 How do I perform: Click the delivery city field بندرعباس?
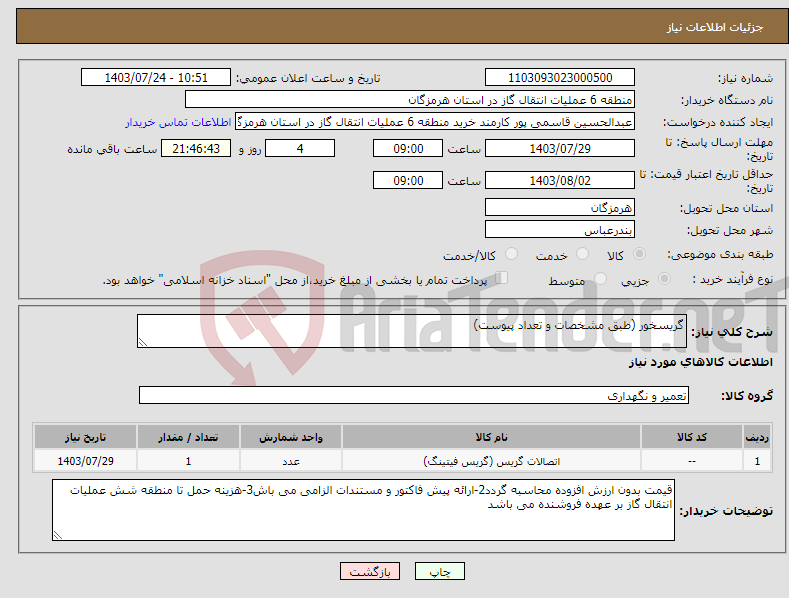[560, 230]
